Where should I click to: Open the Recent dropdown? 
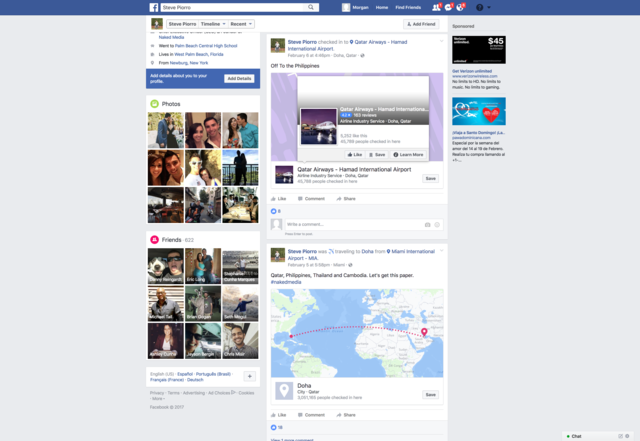pyautogui.click(x=241, y=24)
